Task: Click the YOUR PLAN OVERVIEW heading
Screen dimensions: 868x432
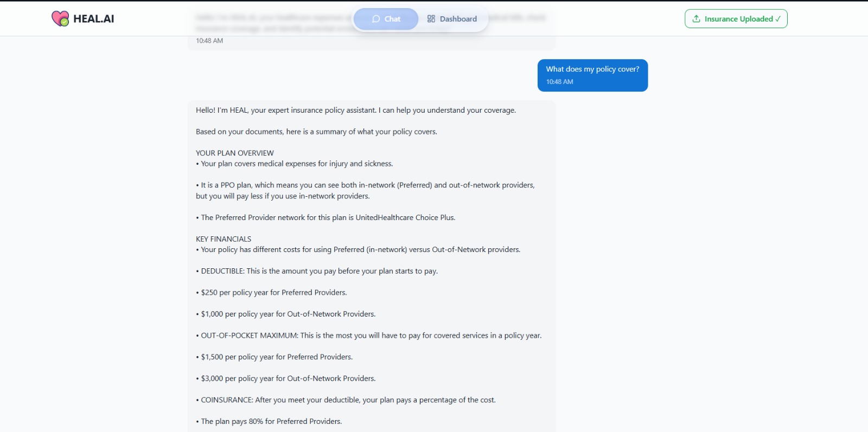Action: tap(235, 153)
